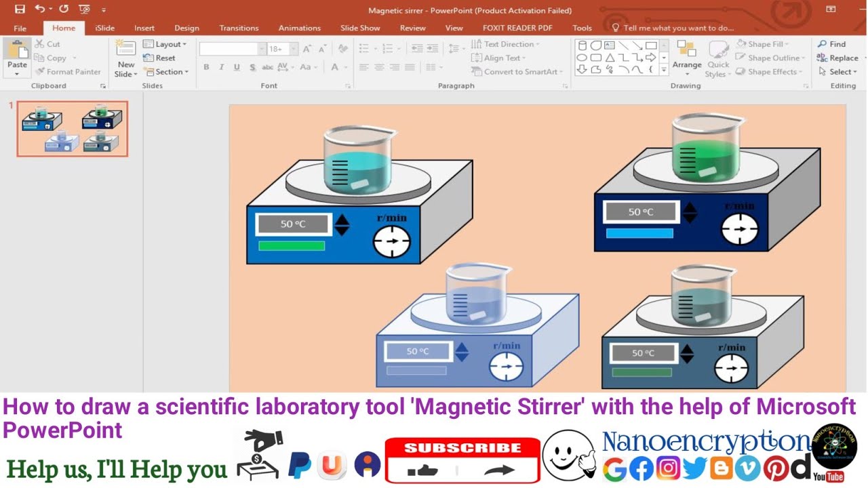Align text right

395,67
